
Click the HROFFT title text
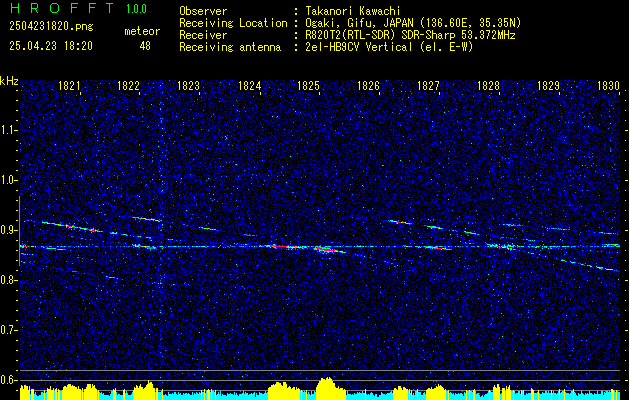pyautogui.click(x=61, y=8)
